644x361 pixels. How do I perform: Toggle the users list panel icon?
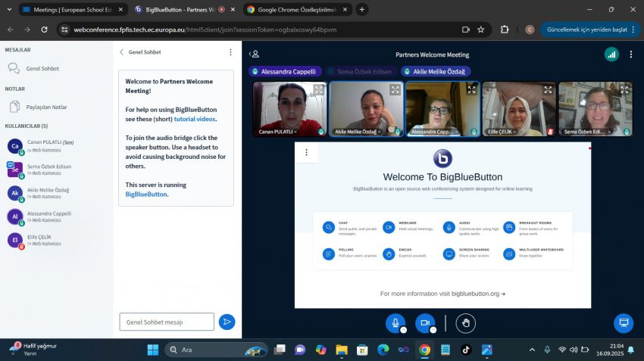(x=255, y=54)
